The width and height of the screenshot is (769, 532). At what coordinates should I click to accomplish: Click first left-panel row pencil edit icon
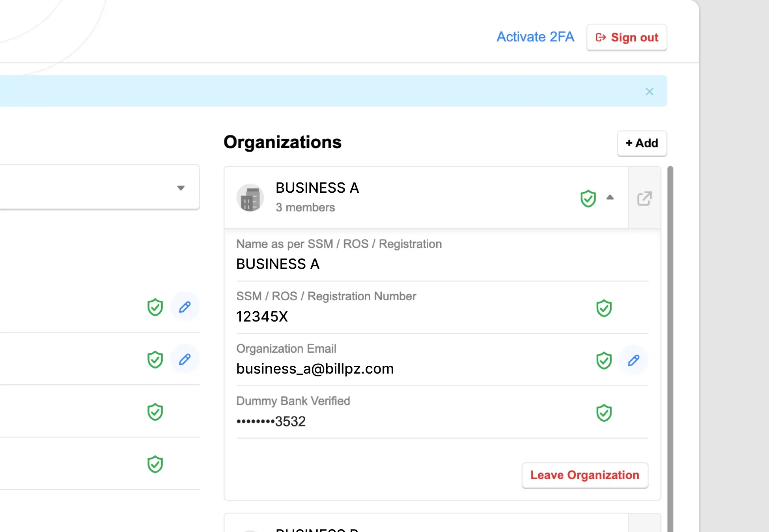(x=185, y=307)
